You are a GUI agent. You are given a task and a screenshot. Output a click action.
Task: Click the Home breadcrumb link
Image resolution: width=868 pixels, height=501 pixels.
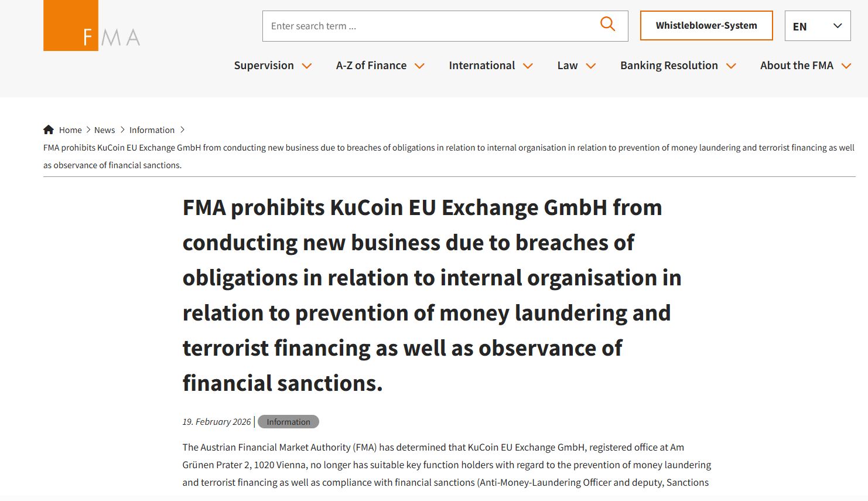[70, 129]
